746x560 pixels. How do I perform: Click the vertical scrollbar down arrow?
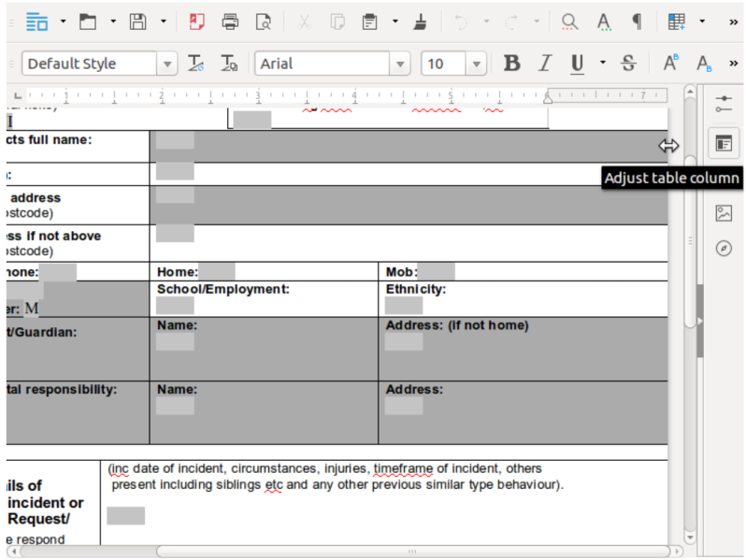690,538
